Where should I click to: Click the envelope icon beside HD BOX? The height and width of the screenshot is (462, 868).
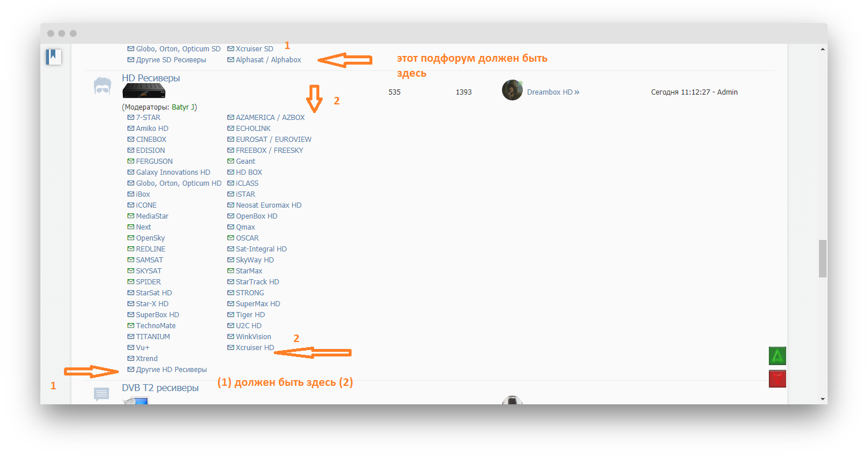[231, 172]
